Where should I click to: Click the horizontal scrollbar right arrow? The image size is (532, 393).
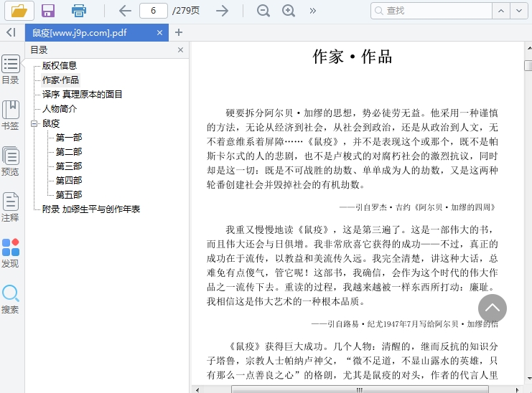coord(518,389)
